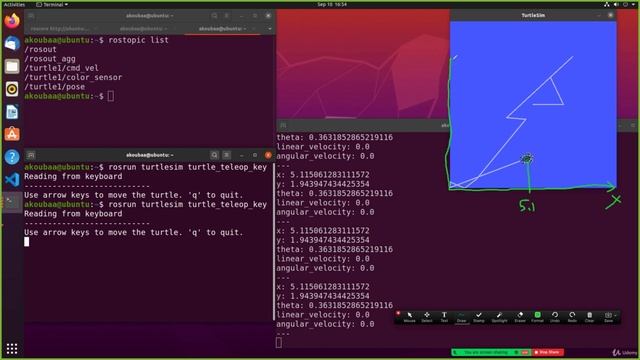
Task: Launch Thunderbird mail from the dock
Action: pos(12,43)
